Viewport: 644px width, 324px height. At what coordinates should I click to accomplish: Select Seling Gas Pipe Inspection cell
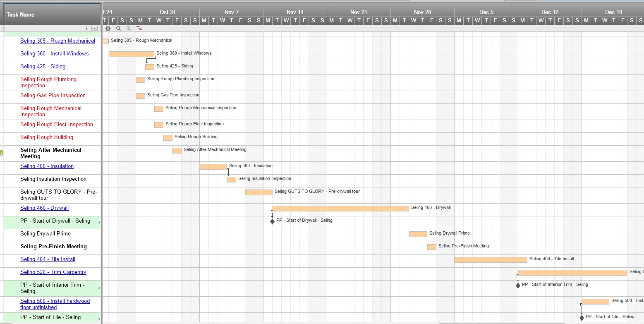click(x=52, y=97)
